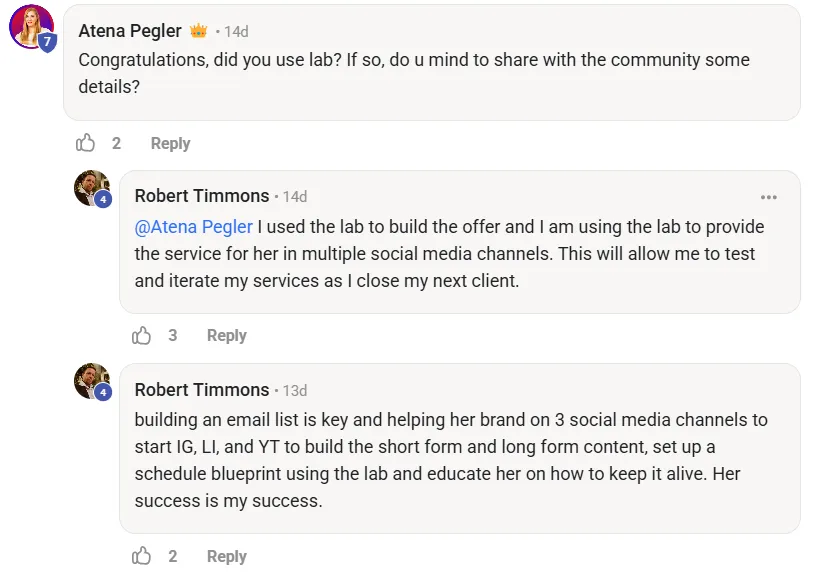The height and width of the screenshot is (579, 813).
Task: Open Atena Pegler's name link in comment header
Action: (130, 31)
